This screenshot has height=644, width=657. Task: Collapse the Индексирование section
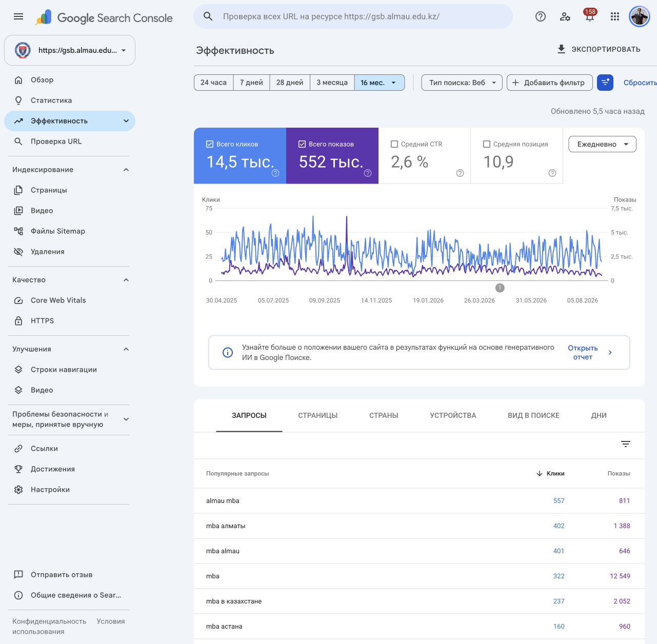(126, 170)
